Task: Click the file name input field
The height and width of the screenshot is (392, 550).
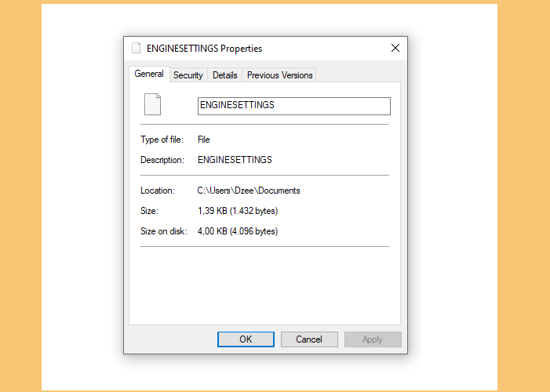Action: pos(294,106)
